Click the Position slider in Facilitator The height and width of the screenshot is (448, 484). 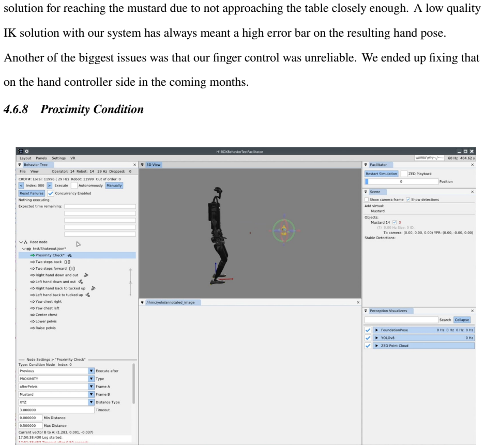[x=401, y=182]
